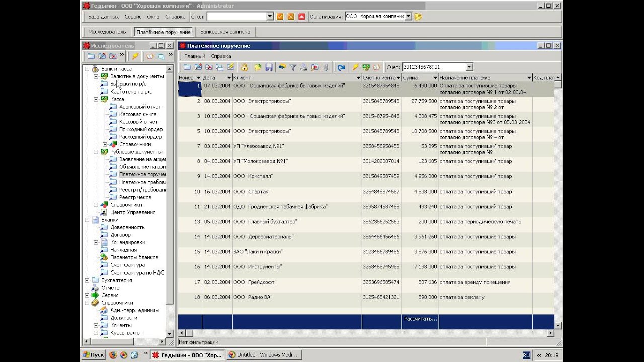Screen dimensions: 644x362
Task: Select the УП "Молокозавод №1" client cell
Action: (297, 161)
